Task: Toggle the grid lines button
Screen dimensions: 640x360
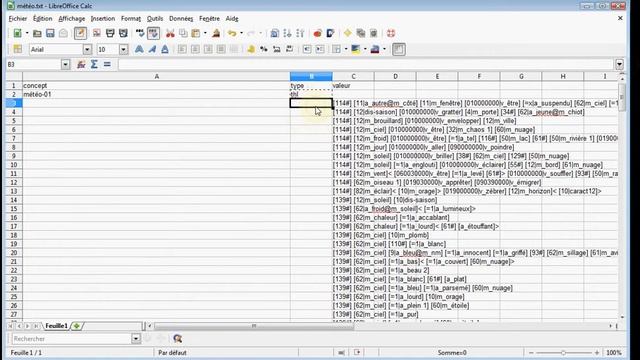Action: [399, 49]
